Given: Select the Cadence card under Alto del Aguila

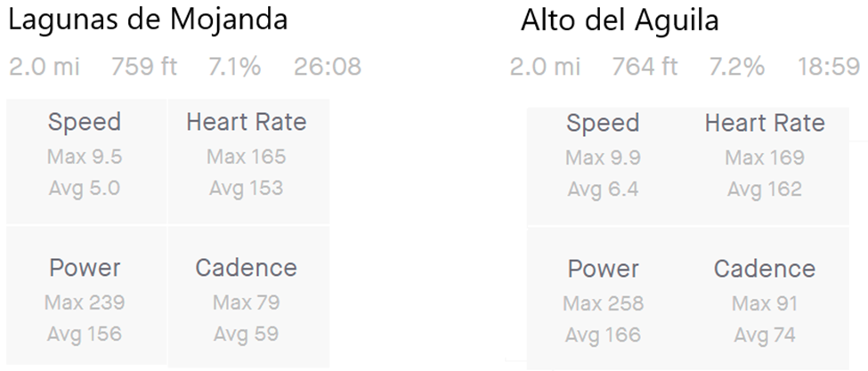Looking at the screenshot, I should point(767,299).
